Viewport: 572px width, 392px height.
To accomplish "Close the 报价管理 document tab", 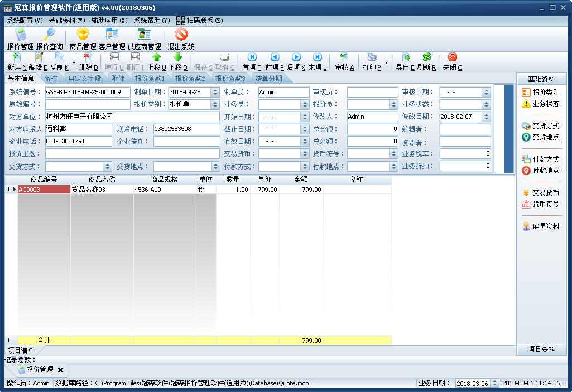I will coord(61,370).
